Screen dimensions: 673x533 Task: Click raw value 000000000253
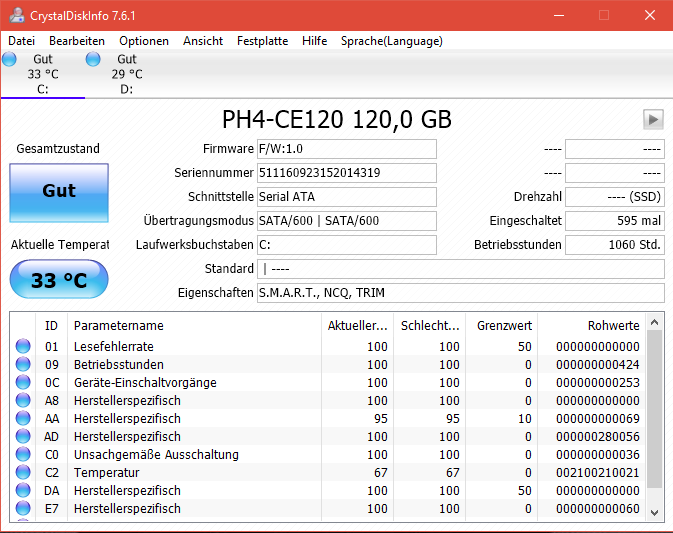(x=597, y=382)
